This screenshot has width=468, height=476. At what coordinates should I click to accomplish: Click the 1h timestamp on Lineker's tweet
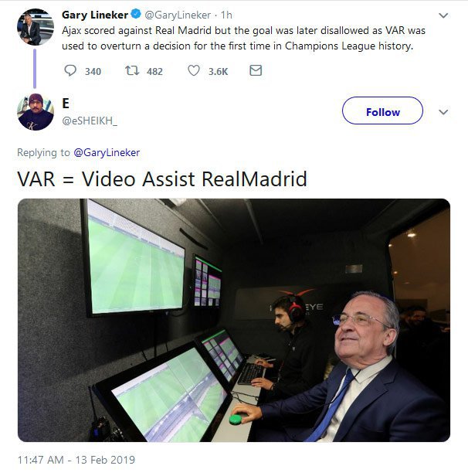click(x=226, y=15)
